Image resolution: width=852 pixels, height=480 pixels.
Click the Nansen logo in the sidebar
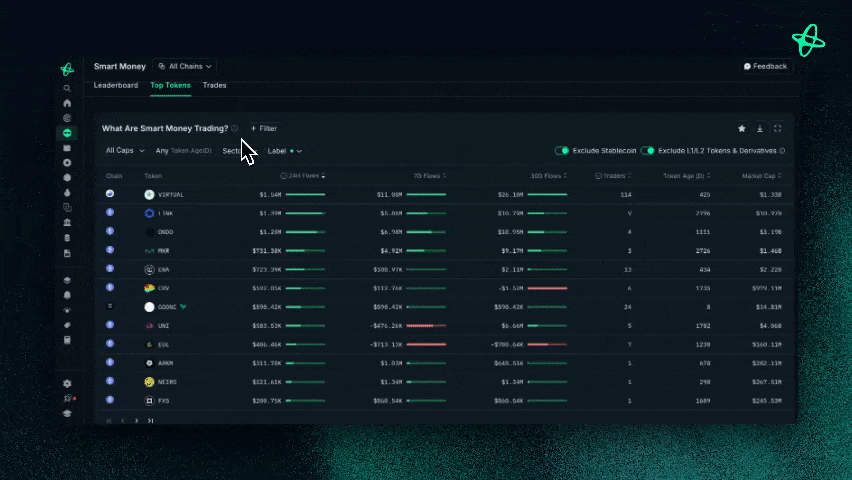[x=67, y=69]
